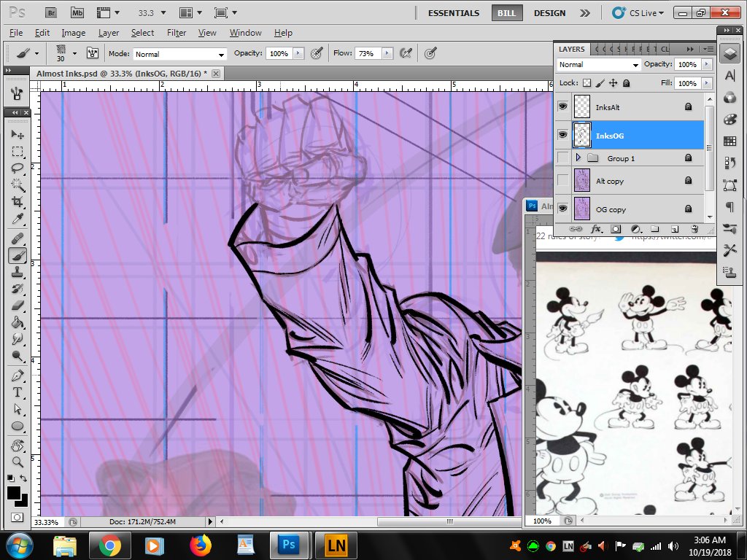Show more workspaces via double chevron
747x560 pixels.
tap(584, 13)
